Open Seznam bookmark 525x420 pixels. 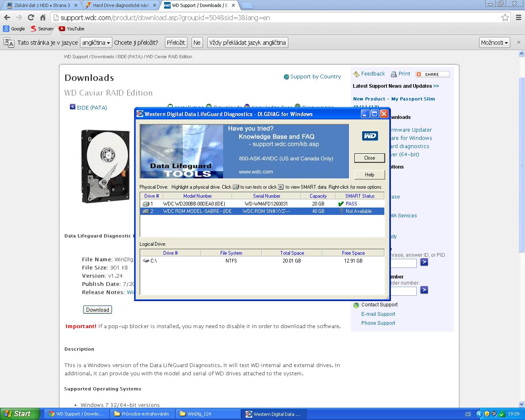coord(42,29)
